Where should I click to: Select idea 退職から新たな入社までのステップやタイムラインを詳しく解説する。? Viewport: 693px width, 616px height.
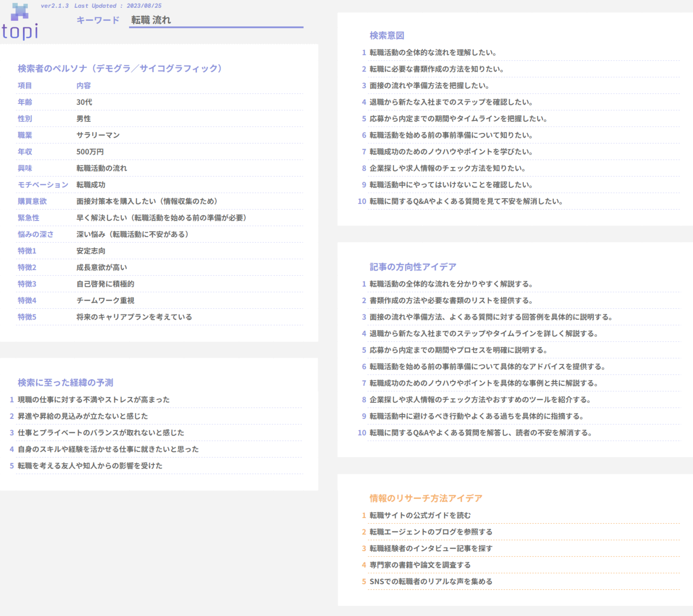pyautogui.click(x=484, y=334)
